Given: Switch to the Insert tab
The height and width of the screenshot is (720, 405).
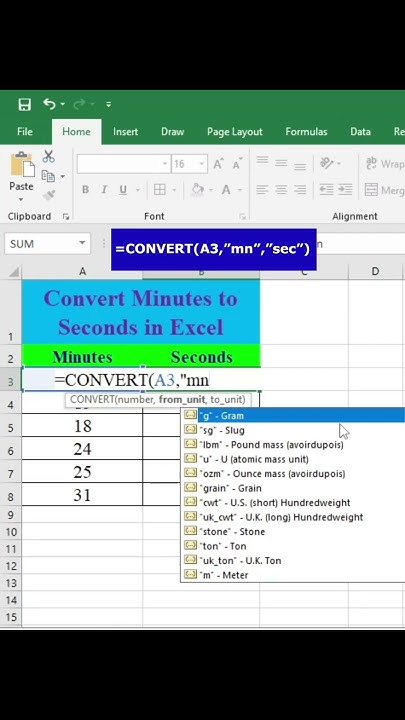Looking at the screenshot, I should [x=125, y=132].
